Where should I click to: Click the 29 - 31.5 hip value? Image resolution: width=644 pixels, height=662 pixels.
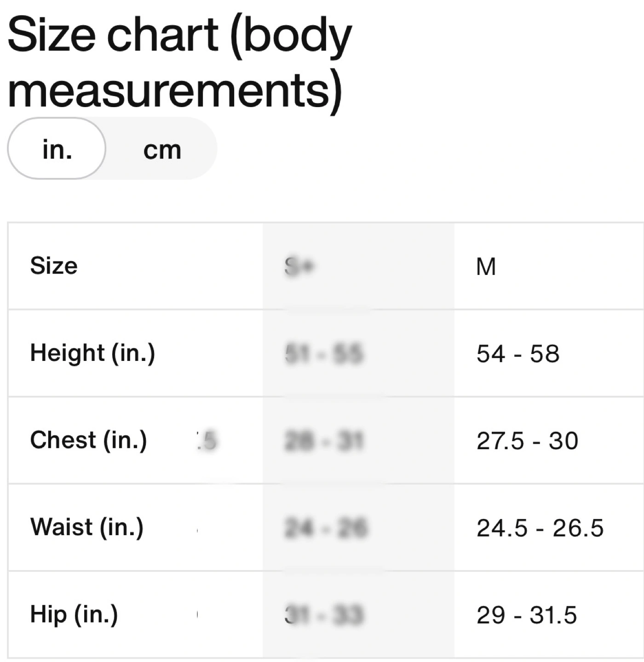click(527, 615)
